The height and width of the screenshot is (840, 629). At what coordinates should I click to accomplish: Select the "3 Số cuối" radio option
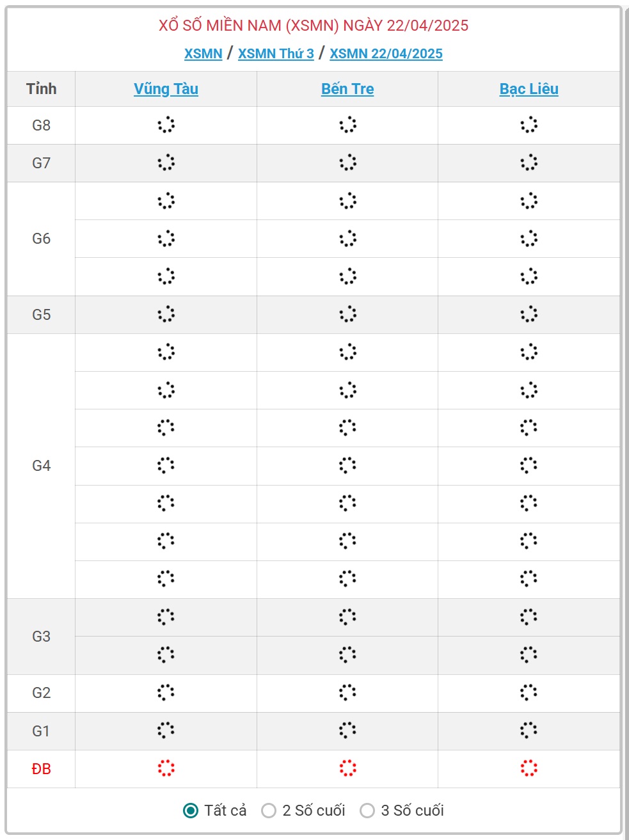click(367, 811)
